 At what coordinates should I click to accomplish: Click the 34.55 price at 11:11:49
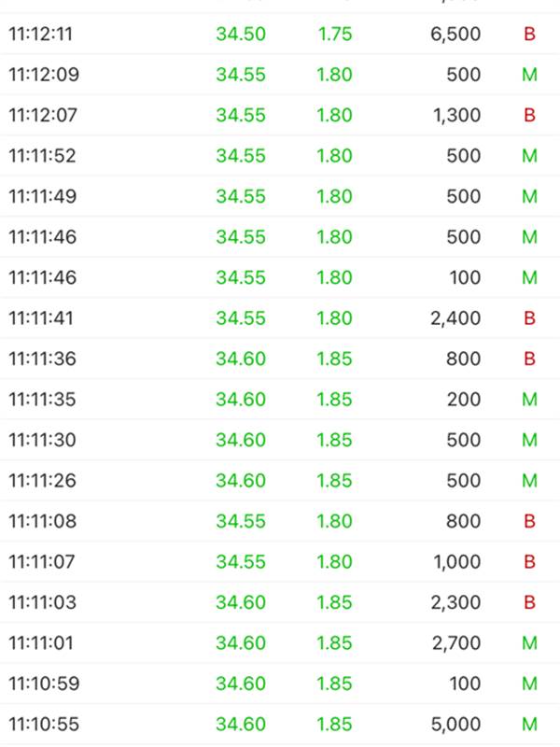coord(241,196)
